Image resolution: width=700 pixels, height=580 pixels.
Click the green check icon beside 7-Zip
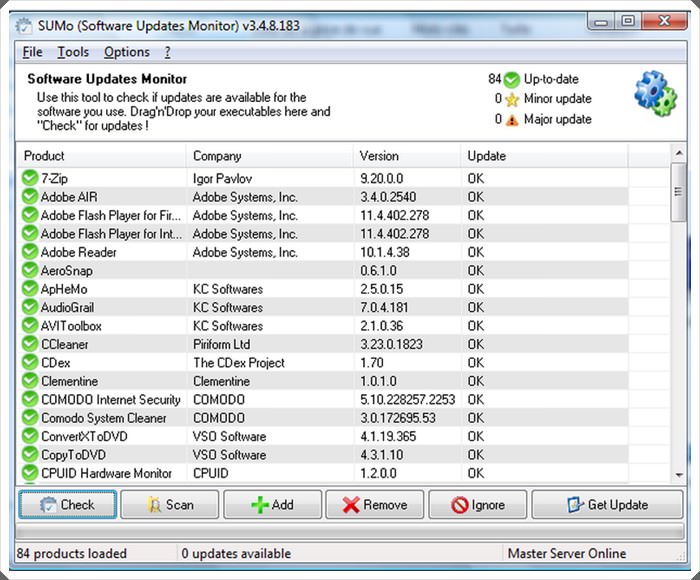click(29, 179)
